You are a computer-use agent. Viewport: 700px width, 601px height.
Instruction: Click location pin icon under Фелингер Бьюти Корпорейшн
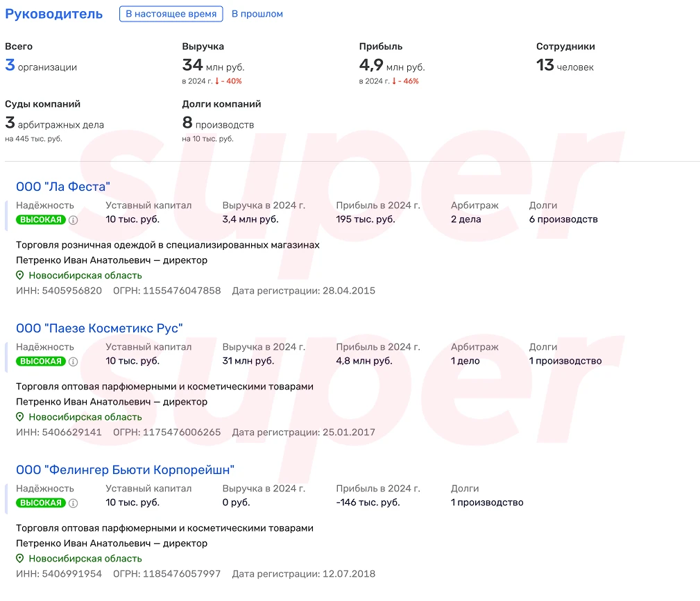tap(20, 559)
